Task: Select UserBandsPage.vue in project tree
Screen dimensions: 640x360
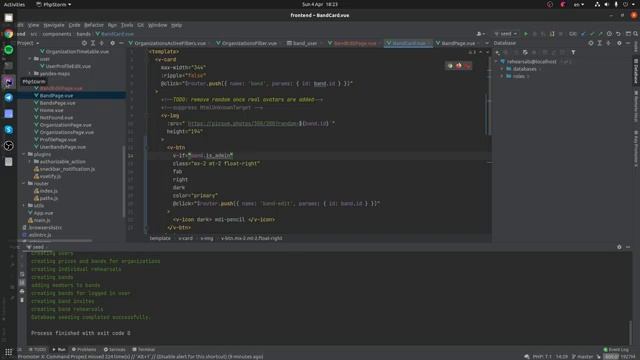Action: click(63, 147)
